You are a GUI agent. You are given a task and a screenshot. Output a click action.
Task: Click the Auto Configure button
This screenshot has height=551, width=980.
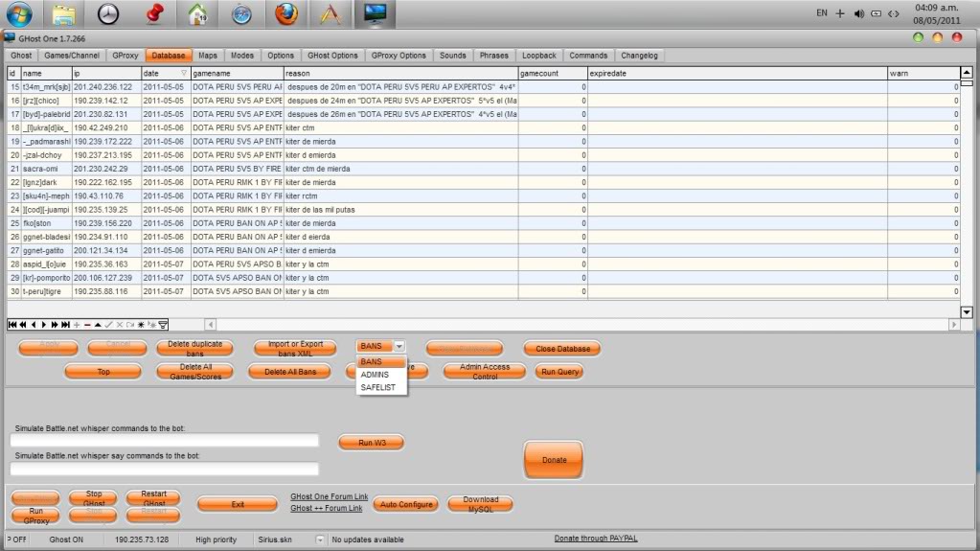coord(406,504)
